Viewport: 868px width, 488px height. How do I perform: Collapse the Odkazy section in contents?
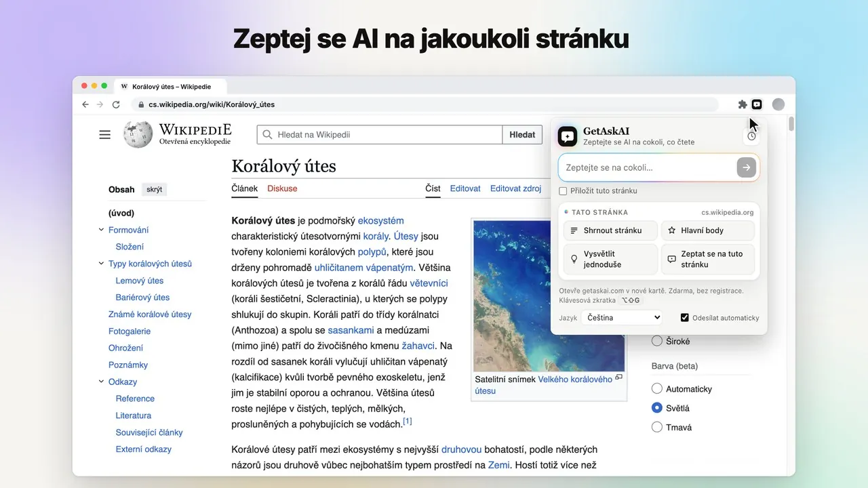(102, 382)
